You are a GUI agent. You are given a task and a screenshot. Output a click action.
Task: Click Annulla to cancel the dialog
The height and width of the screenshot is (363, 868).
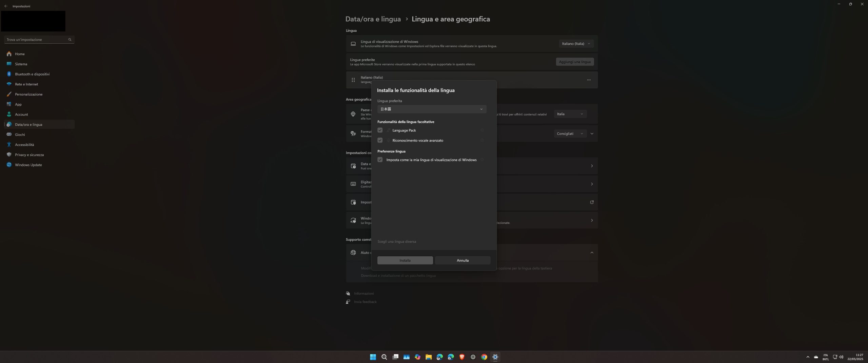(x=463, y=260)
